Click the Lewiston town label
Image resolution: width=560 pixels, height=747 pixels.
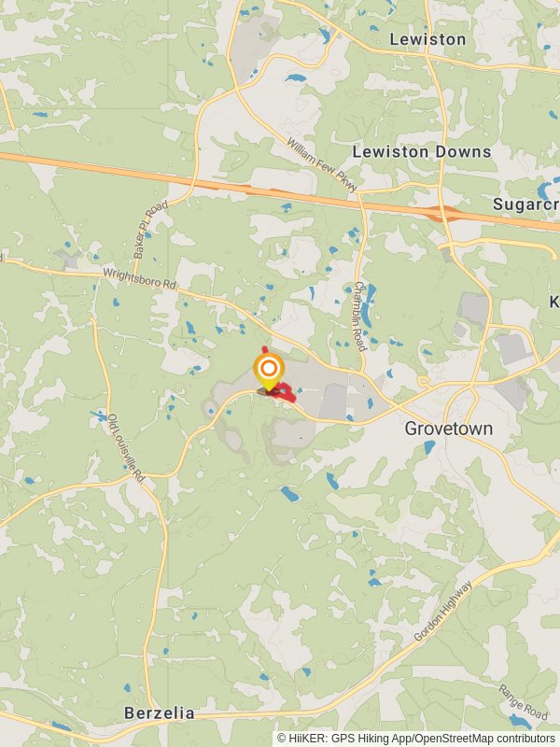pyautogui.click(x=427, y=39)
